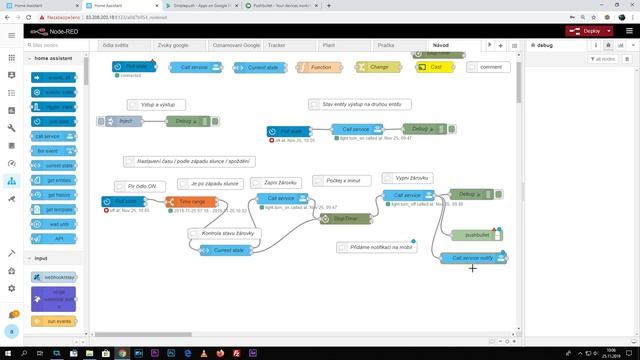Viewport: 640px width, 360px height.
Task: Open the gear configuration icon in sidebar
Action: [11, 288]
